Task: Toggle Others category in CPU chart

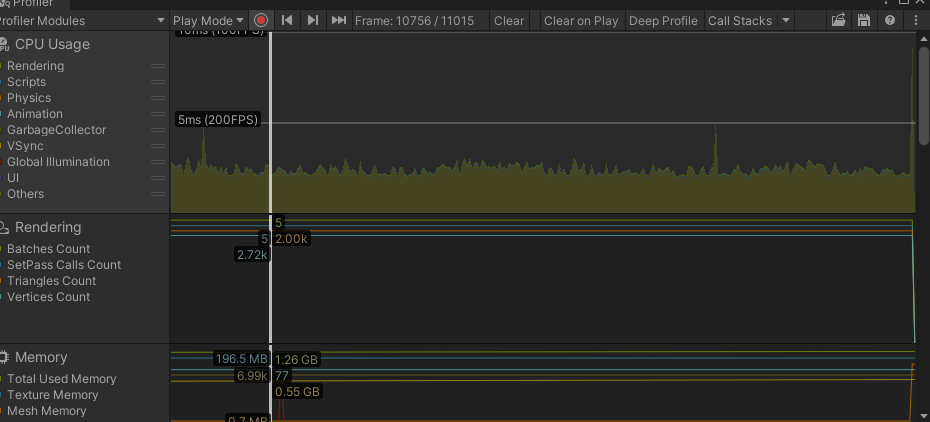Action: point(25,194)
